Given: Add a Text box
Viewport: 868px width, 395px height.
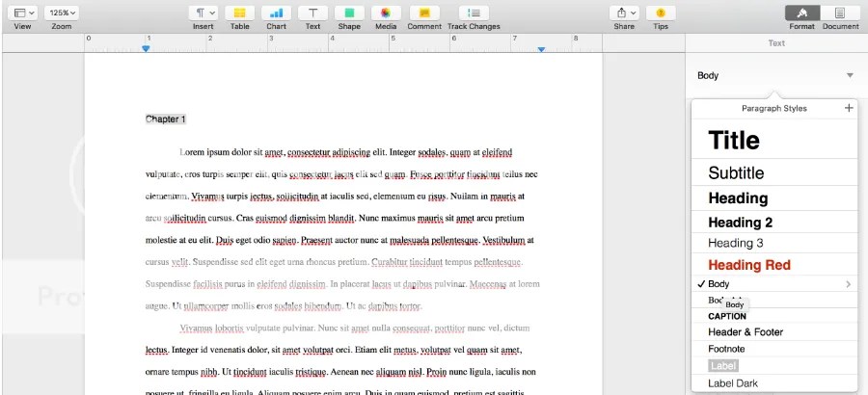Looking at the screenshot, I should point(312,13).
